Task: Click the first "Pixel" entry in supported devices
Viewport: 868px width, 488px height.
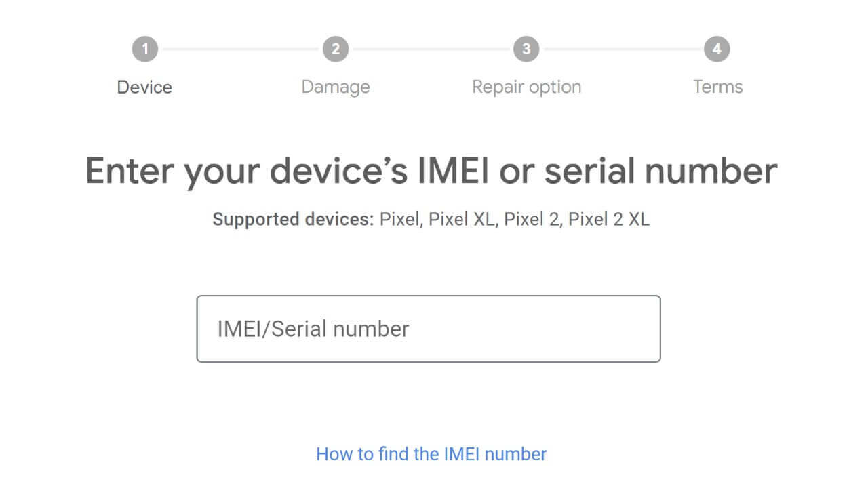Action: click(399, 220)
